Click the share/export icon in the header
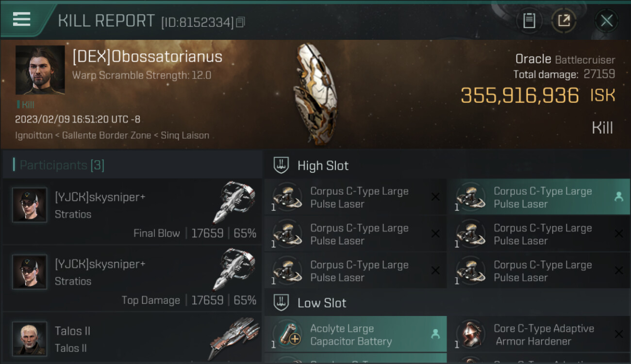This screenshot has height=364, width=631. pos(564,20)
